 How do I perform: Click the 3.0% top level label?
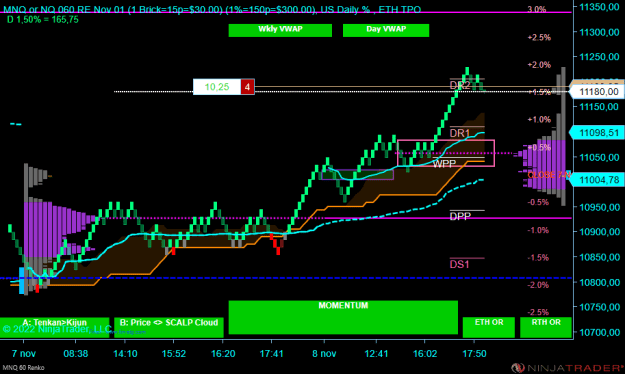(x=537, y=9)
